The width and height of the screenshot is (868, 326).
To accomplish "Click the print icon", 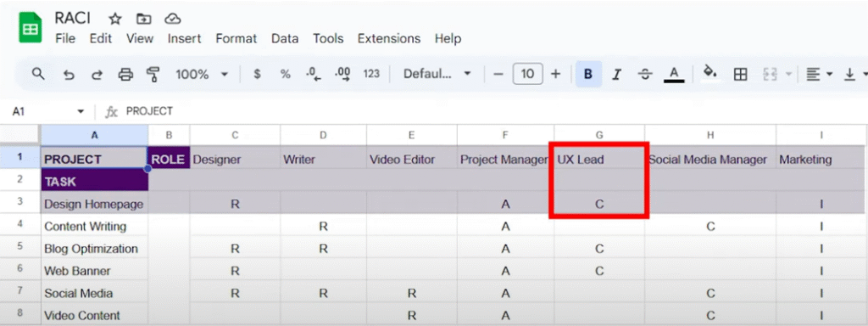I will 125,75.
